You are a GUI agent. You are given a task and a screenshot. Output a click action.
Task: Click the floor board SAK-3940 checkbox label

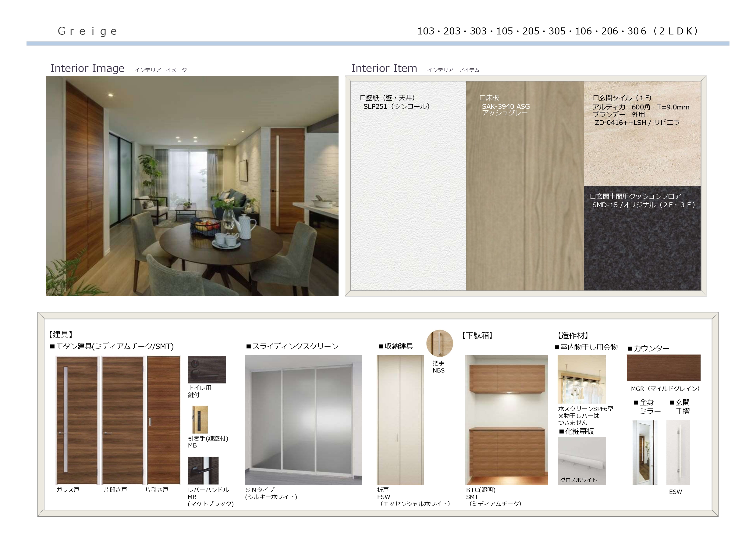coord(489,98)
